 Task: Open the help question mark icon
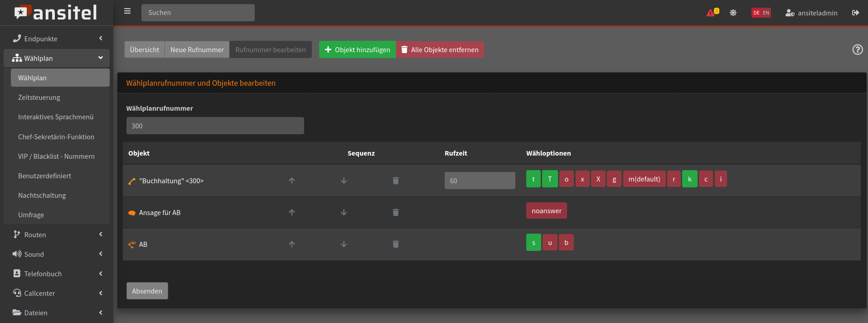pyautogui.click(x=857, y=50)
